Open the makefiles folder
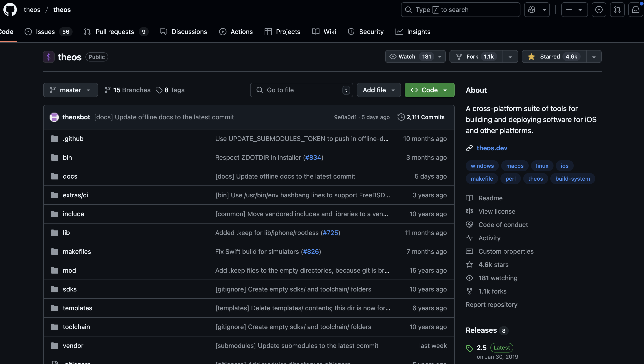Screen dimensions: 644x364 [x=77, y=252]
